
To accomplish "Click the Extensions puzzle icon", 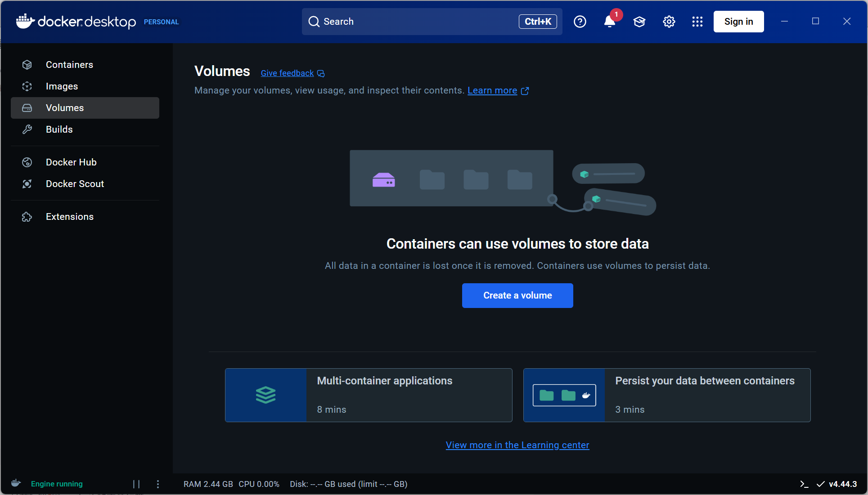I will coord(27,217).
